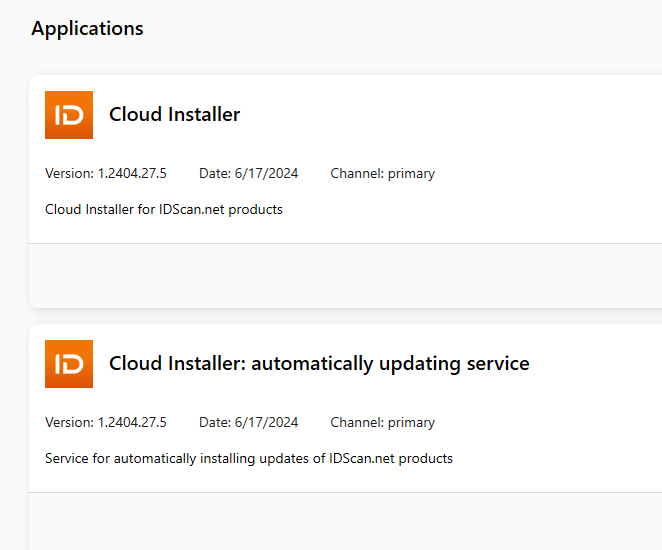Click the divider line below Cloud Installer description
Screen dimensions: 662x550
click(x=345, y=244)
